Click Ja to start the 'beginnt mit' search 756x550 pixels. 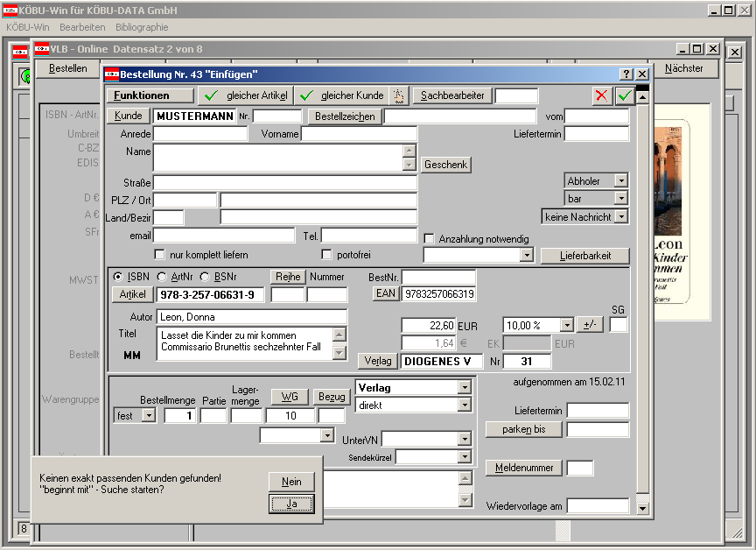291,504
